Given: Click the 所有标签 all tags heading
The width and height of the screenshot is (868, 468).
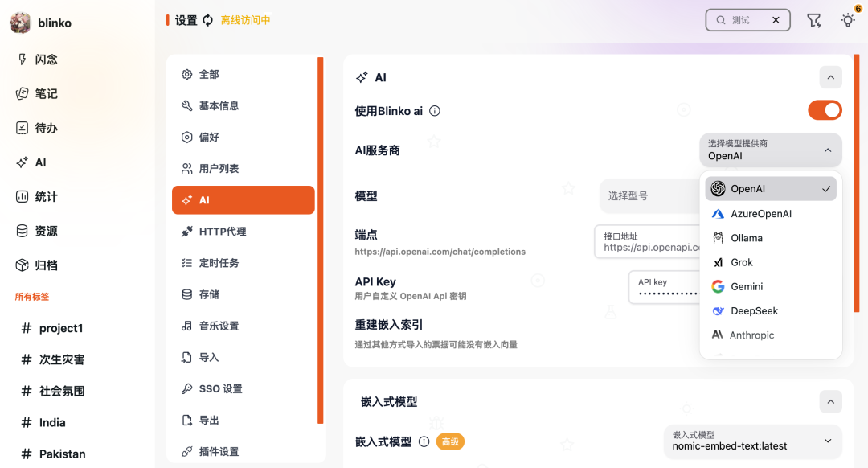Looking at the screenshot, I should tap(32, 297).
